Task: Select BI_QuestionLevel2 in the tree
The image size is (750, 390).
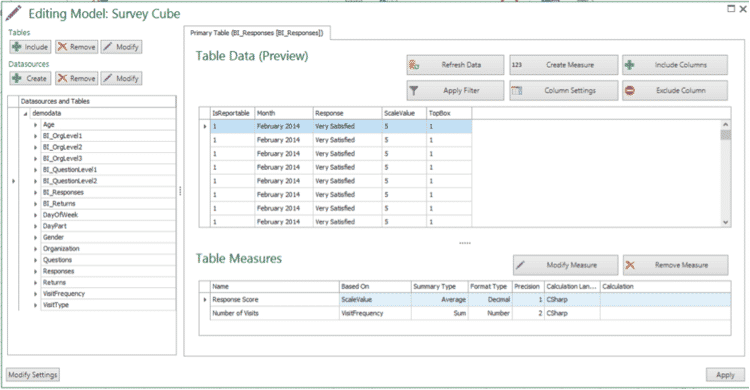Action: pos(70,181)
